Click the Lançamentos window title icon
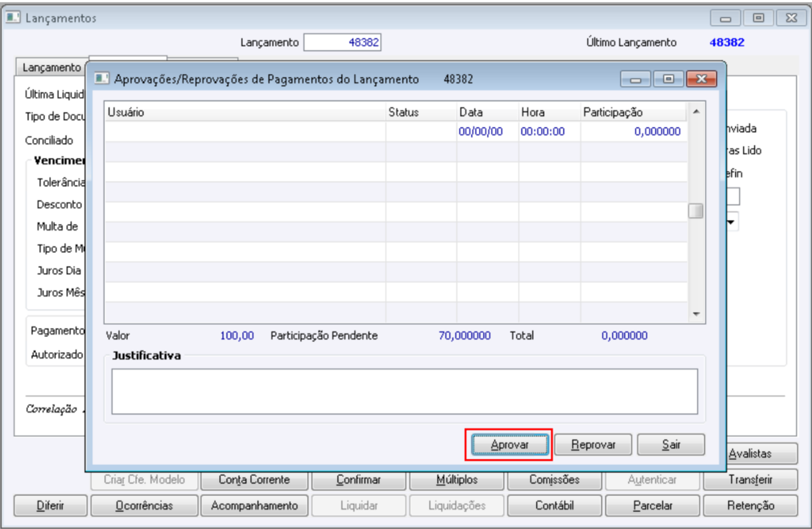Viewport: 812px width, 529px height. [13, 18]
